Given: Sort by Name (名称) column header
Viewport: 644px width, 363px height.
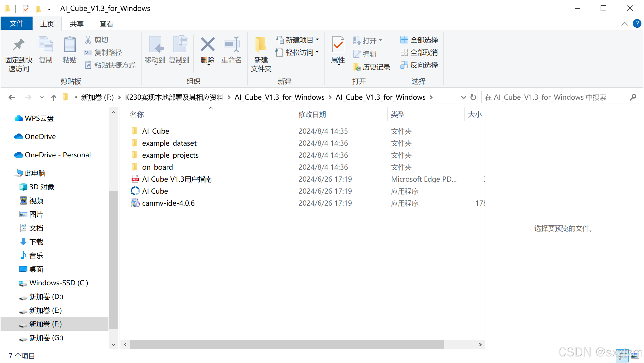Looking at the screenshot, I should pyautogui.click(x=137, y=115).
